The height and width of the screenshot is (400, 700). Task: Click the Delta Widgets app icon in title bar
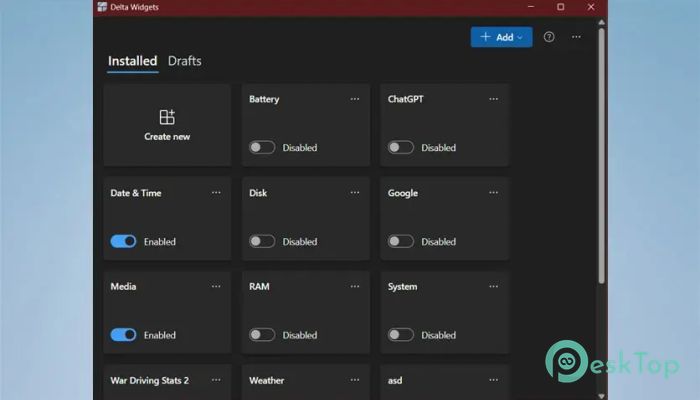(102, 7)
